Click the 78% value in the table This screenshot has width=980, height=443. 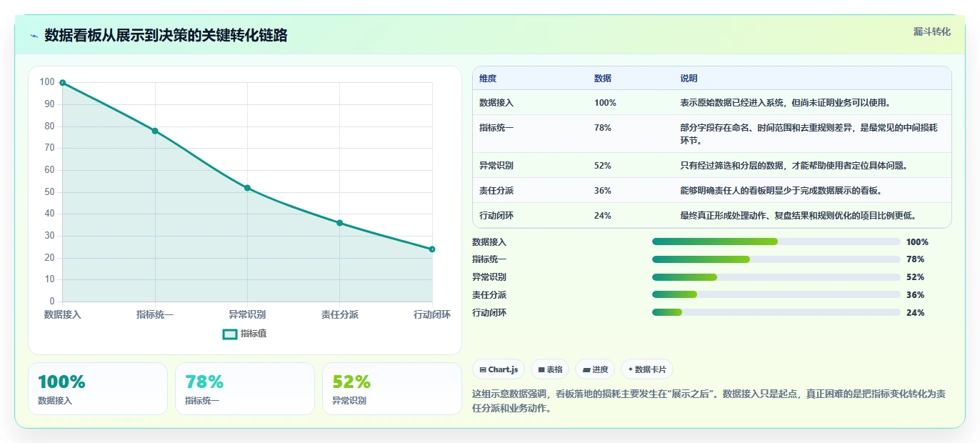tap(603, 128)
